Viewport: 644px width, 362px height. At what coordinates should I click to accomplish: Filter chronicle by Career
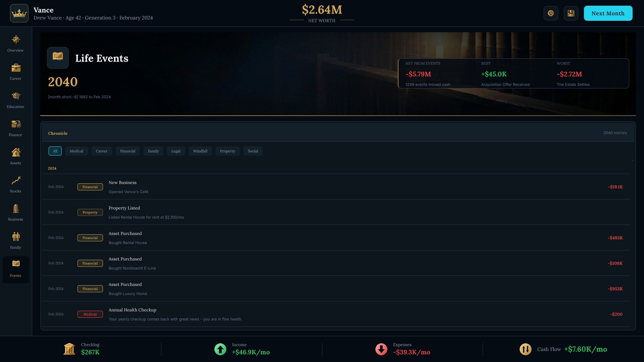coord(102,151)
